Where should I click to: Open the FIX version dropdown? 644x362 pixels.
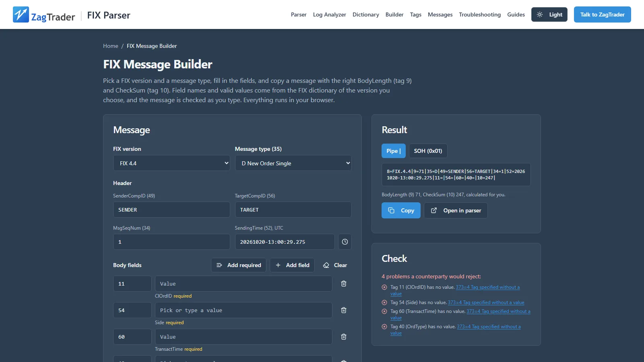coord(171,163)
